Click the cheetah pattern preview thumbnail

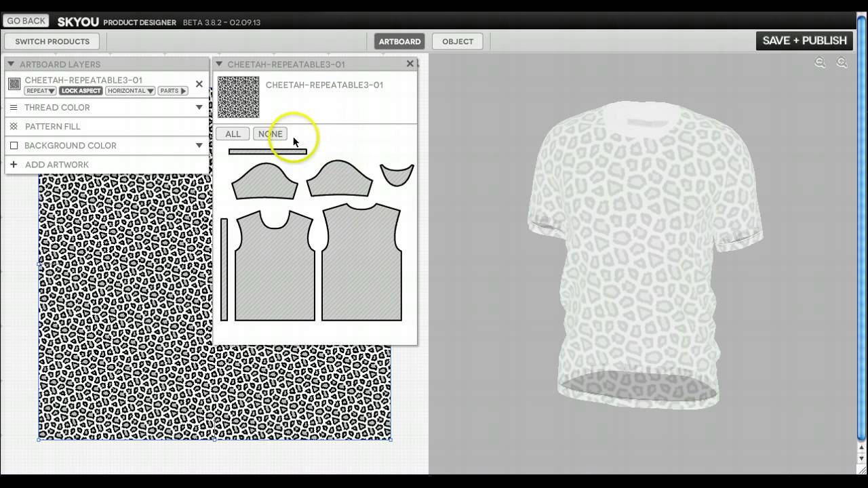click(238, 97)
